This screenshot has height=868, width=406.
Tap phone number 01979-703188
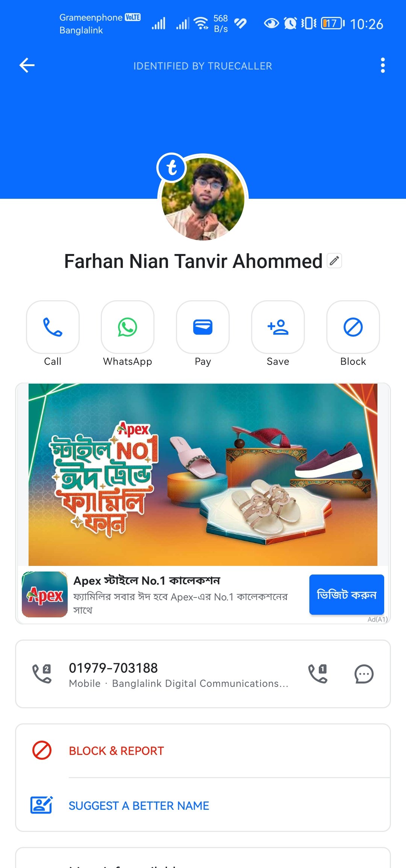pos(113,668)
